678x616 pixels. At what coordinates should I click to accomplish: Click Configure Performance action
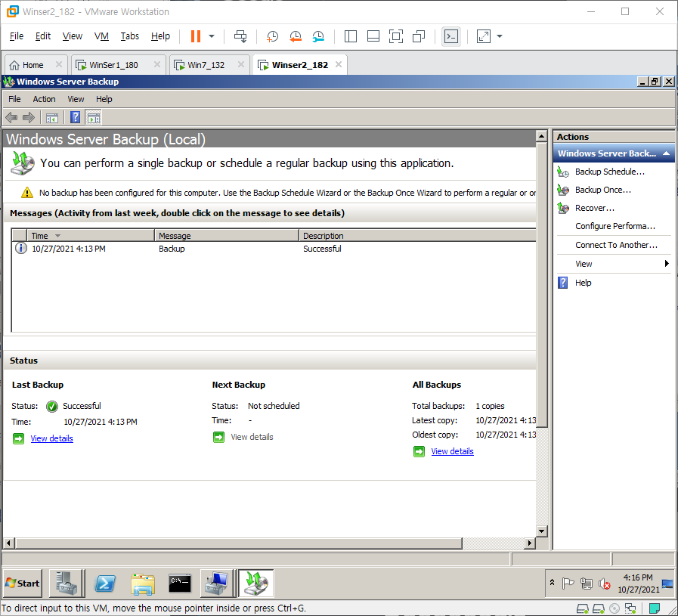[x=615, y=226]
